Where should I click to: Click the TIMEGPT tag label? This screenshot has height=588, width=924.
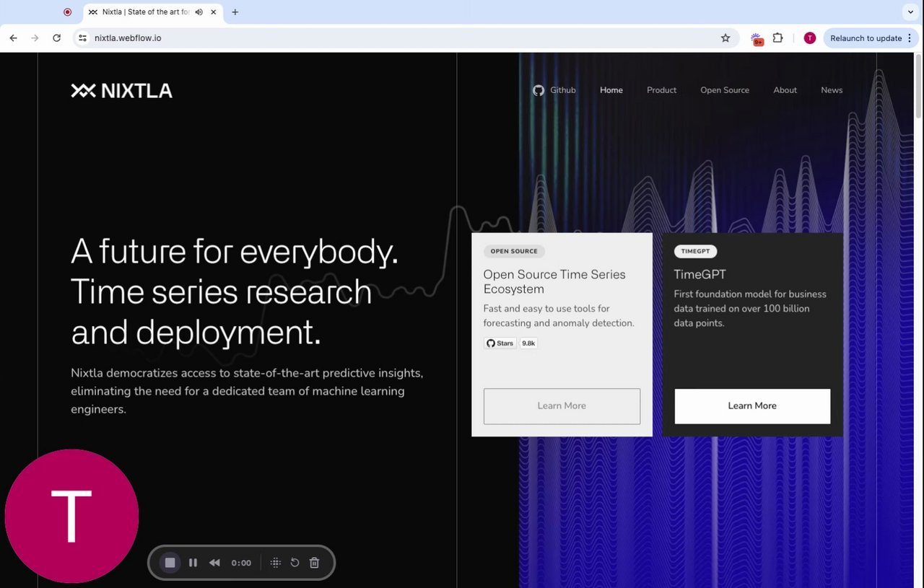695,251
